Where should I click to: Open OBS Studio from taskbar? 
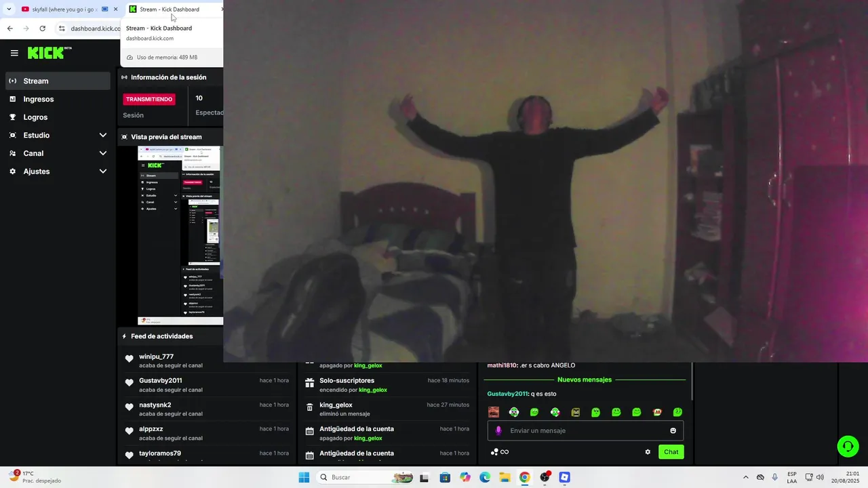click(545, 477)
